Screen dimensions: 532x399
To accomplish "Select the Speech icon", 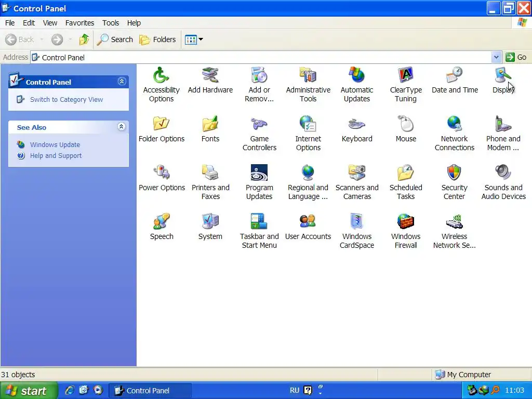I will click(161, 221).
